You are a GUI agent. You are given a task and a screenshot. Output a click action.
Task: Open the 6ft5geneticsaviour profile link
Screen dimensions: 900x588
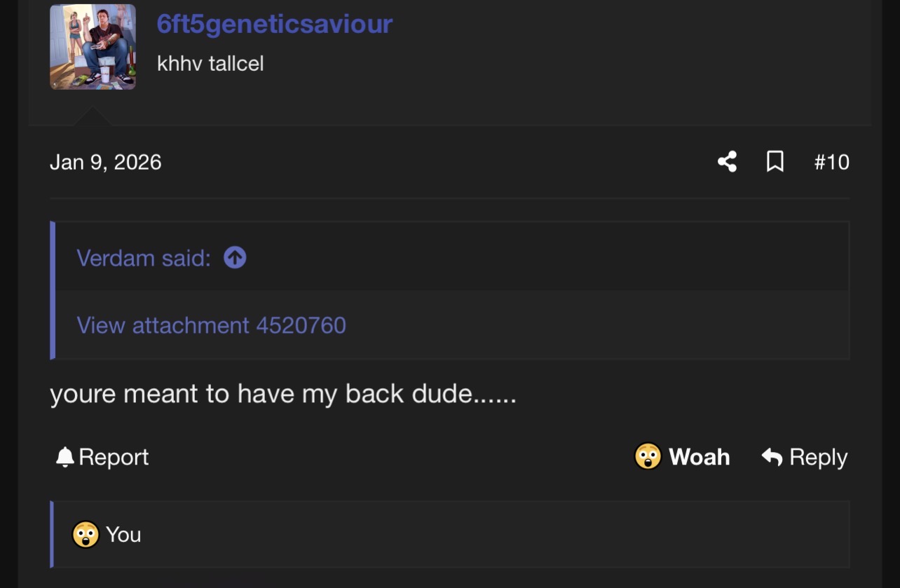tap(274, 24)
